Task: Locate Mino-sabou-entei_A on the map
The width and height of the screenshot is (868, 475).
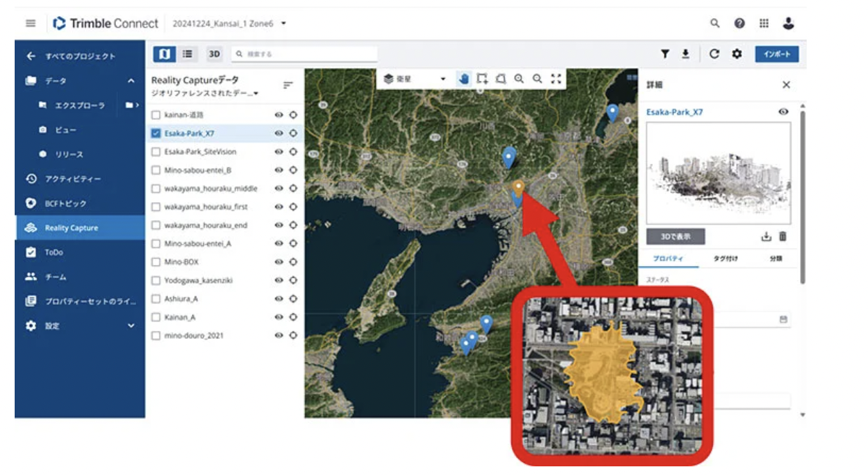Action: pyautogui.click(x=293, y=244)
